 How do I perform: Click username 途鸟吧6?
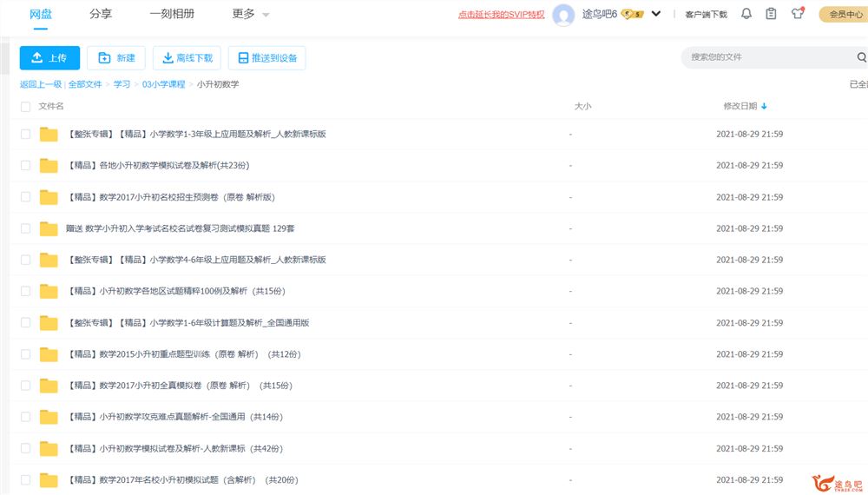tap(600, 14)
